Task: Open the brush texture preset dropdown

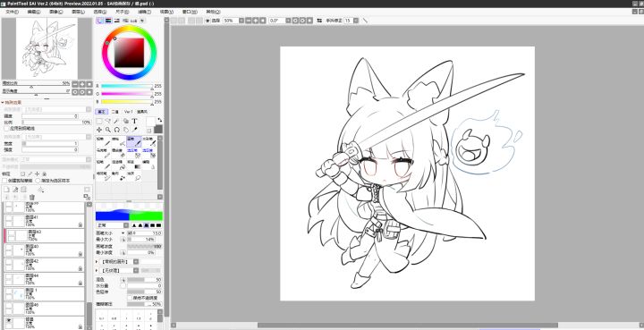Action: tap(136, 270)
